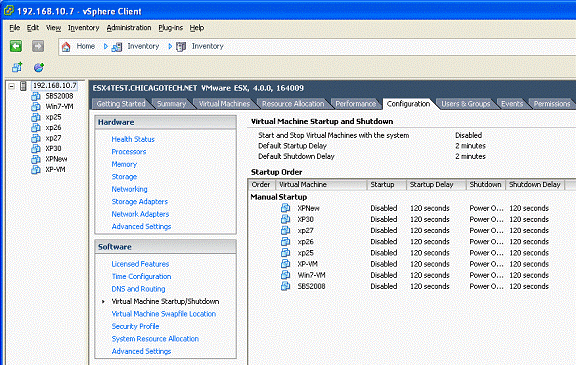Click the first Inventory breadcrumb icon
Image resolution: width=576 pixels, height=365 pixels.
(117, 47)
